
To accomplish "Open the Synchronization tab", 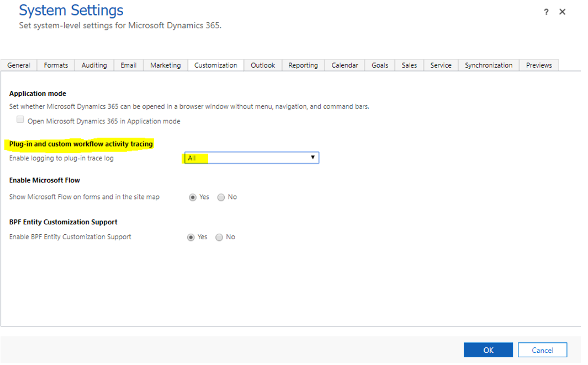I will [489, 65].
